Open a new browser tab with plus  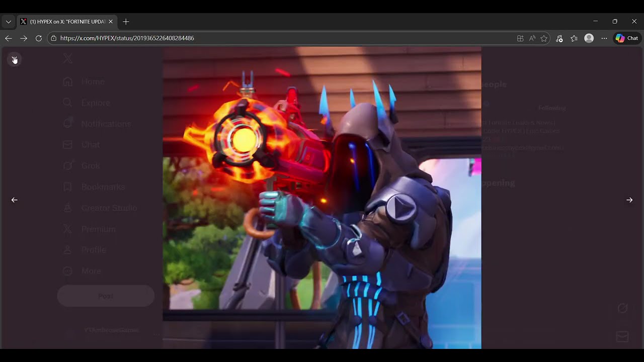(x=126, y=22)
